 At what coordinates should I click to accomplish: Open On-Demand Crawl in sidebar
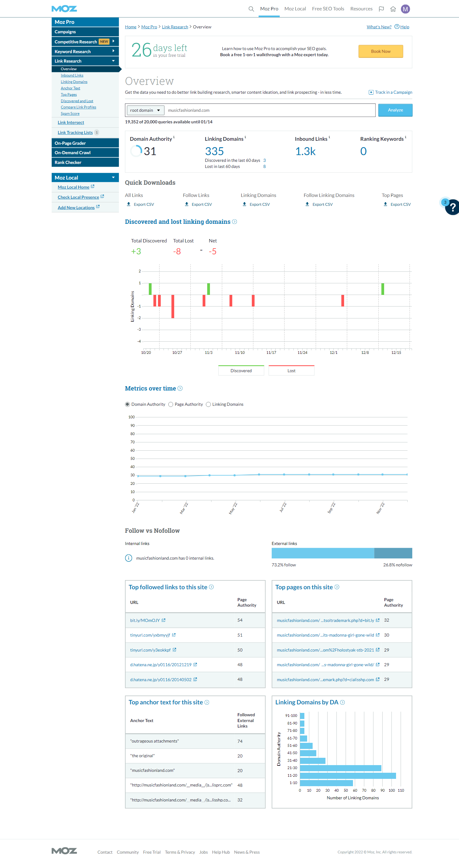point(85,153)
